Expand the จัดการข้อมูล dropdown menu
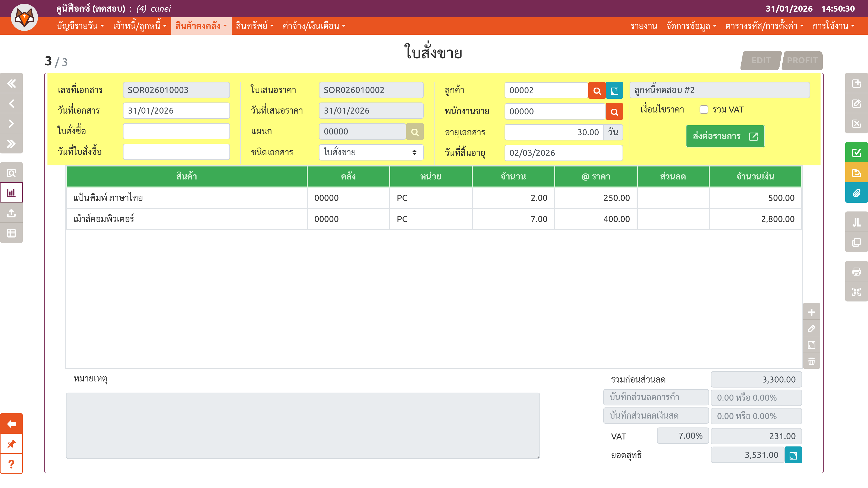This screenshot has width=868, height=488. point(691,26)
